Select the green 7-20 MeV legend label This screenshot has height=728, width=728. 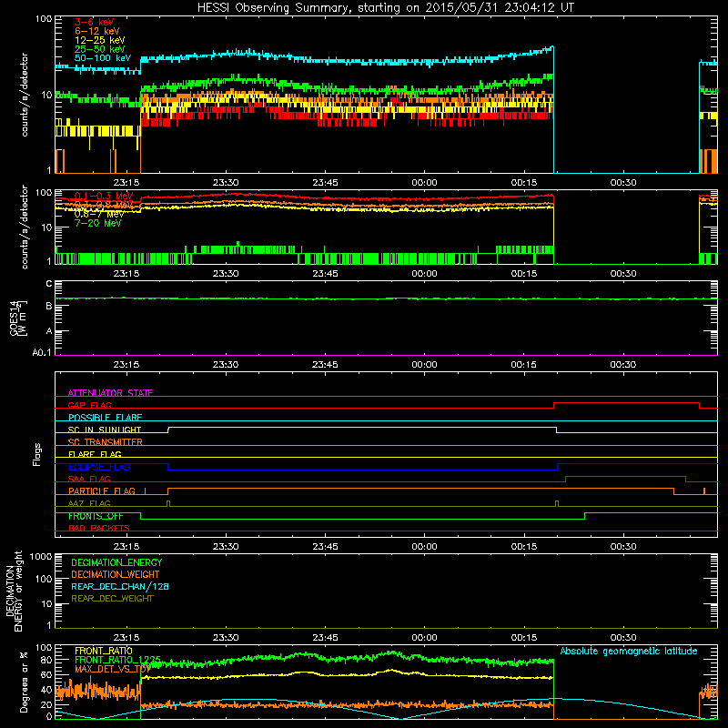[x=97, y=223]
